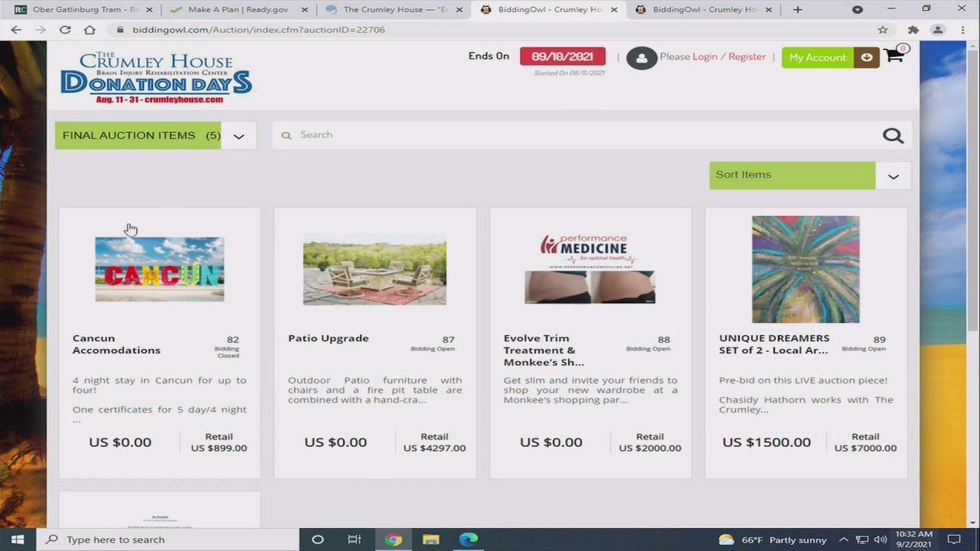This screenshot has width=980, height=551.
Task: Close the Ober Gatlinburg Tram tab
Action: point(149,10)
